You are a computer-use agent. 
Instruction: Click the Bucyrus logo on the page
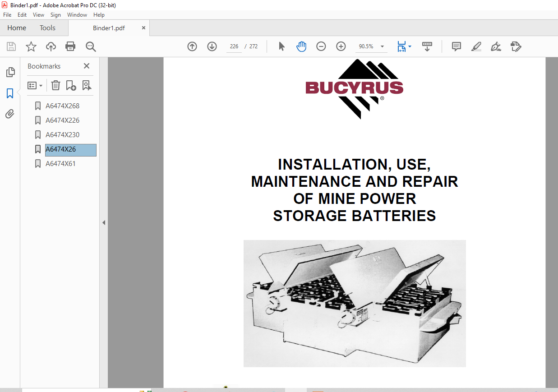355,89
